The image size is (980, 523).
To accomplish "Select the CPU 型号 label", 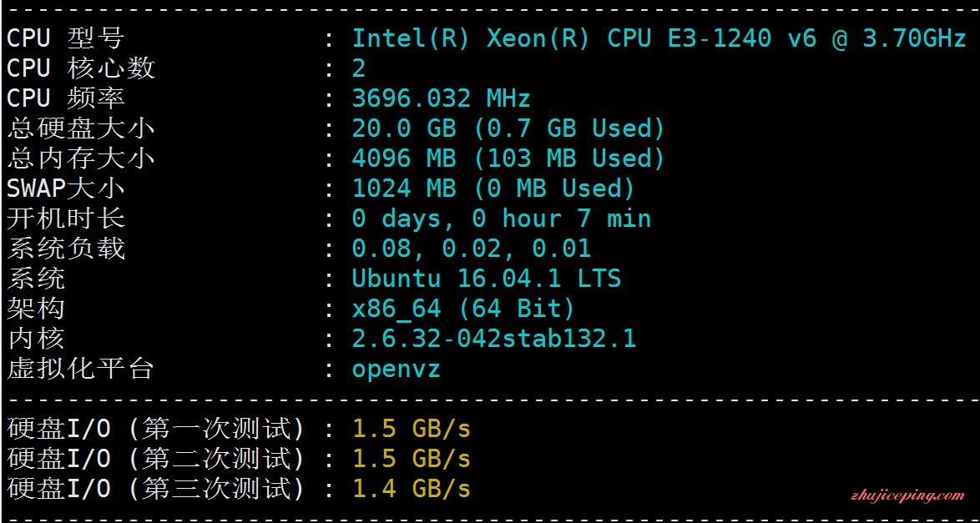I will [66, 38].
